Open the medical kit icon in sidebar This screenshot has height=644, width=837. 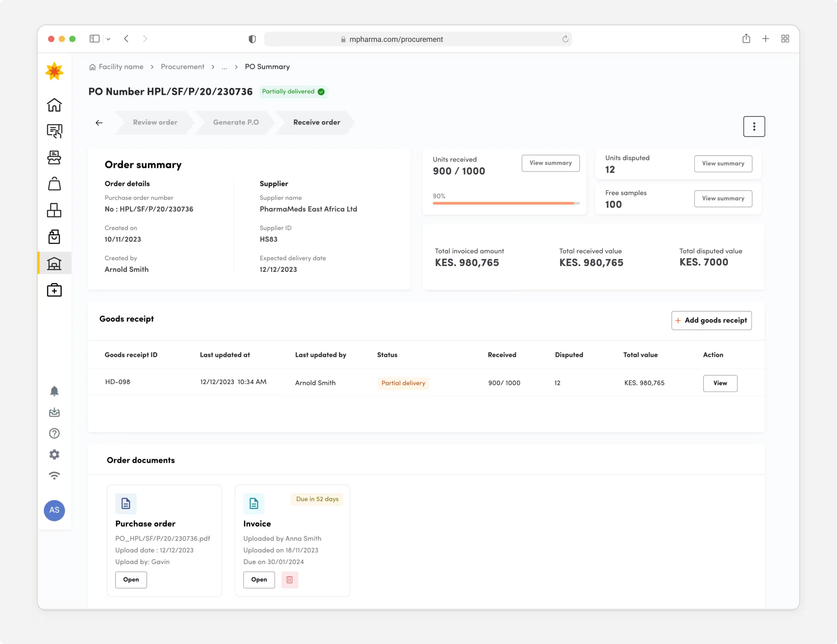[54, 290]
